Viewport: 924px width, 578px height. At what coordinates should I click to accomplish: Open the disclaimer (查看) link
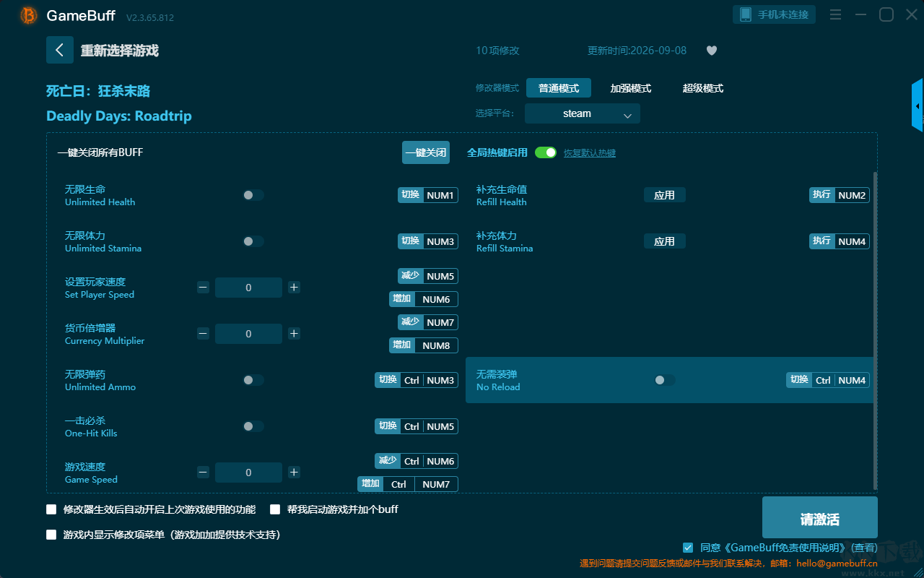865,548
